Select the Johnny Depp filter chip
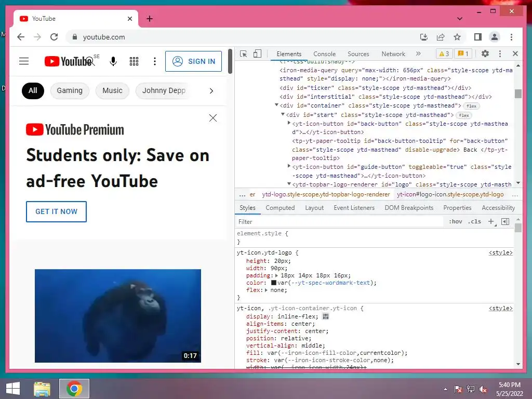 pyautogui.click(x=164, y=90)
